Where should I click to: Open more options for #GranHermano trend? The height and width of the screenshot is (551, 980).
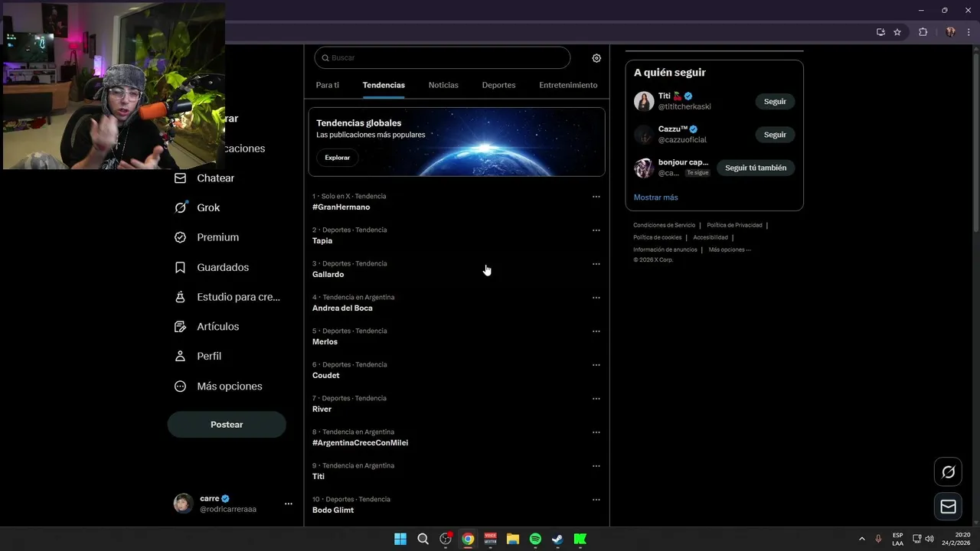[596, 197]
